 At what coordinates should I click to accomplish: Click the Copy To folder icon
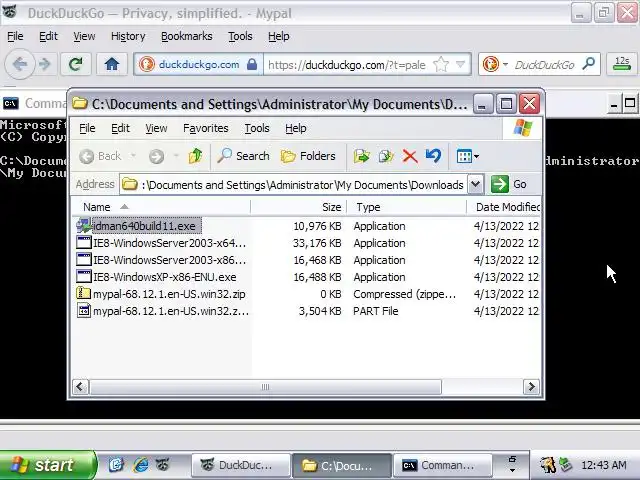click(386, 156)
